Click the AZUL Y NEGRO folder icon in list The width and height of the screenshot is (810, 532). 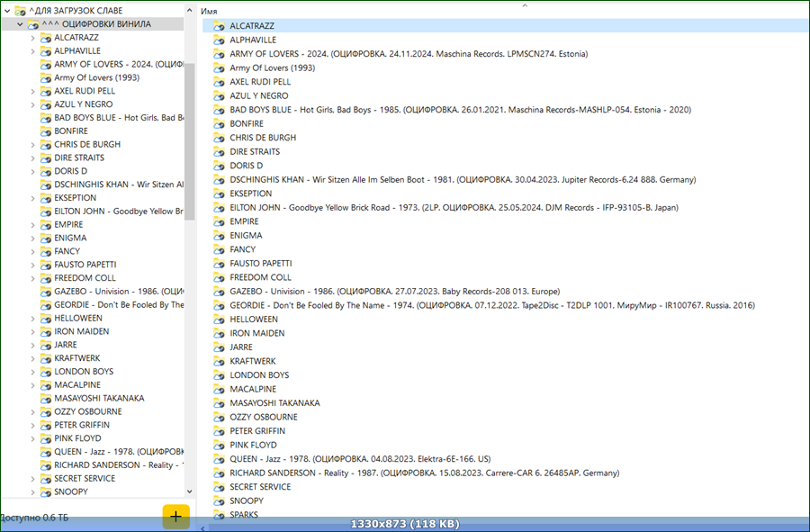click(x=219, y=95)
